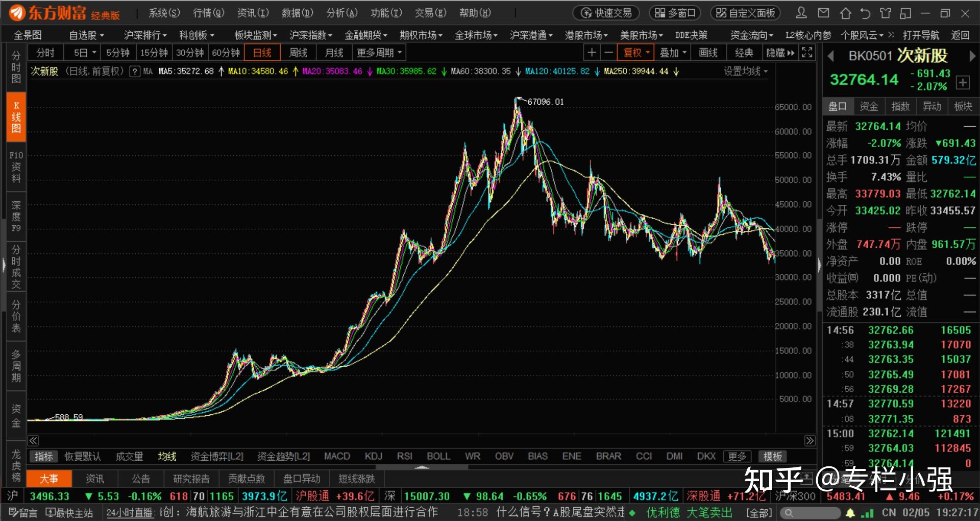
Task: Open the 复权 adjustment dropdown
Action: (x=635, y=53)
